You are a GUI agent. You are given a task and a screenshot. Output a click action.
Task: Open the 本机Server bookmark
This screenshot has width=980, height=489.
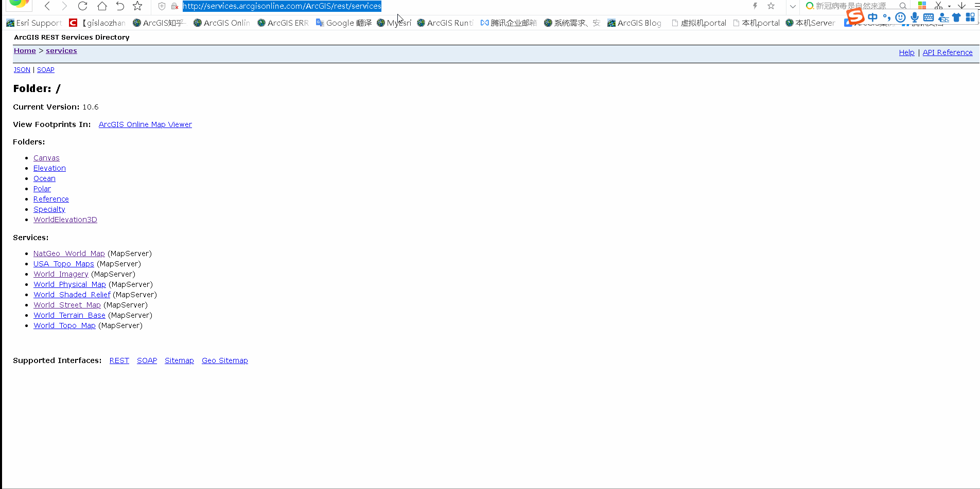click(x=811, y=23)
